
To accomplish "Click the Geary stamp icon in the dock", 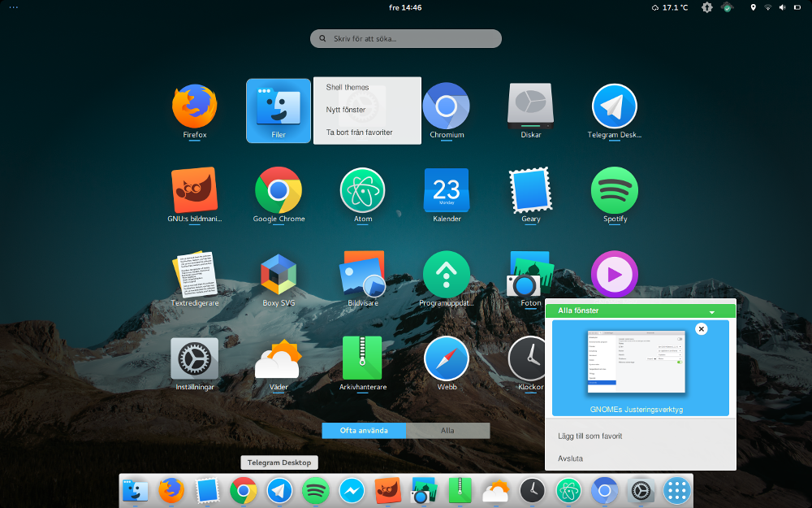I will coord(207,490).
